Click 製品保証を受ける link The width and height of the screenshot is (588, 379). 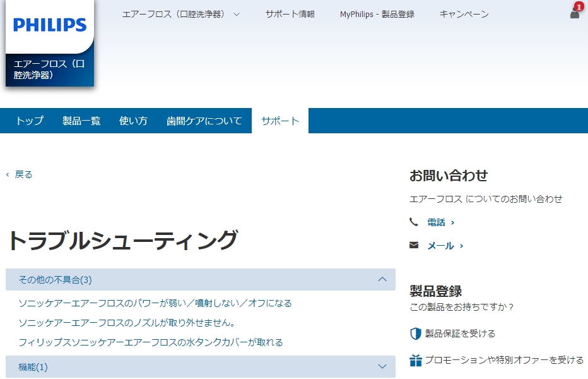pyautogui.click(x=460, y=334)
